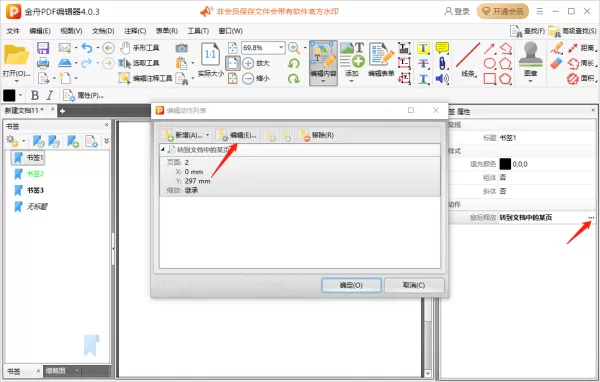This screenshot has height=382, width=600.
Task: Open the 文件 menu
Action: coord(13,31)
